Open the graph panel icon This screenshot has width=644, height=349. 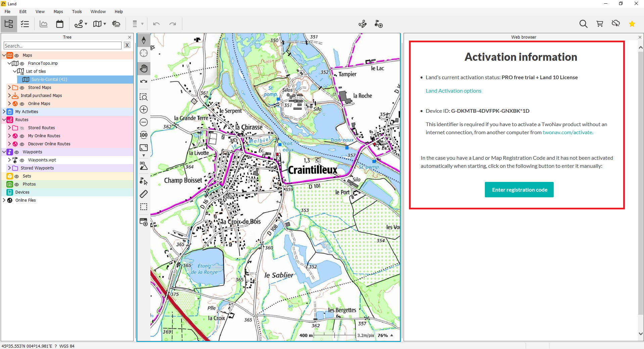[44, 24]
